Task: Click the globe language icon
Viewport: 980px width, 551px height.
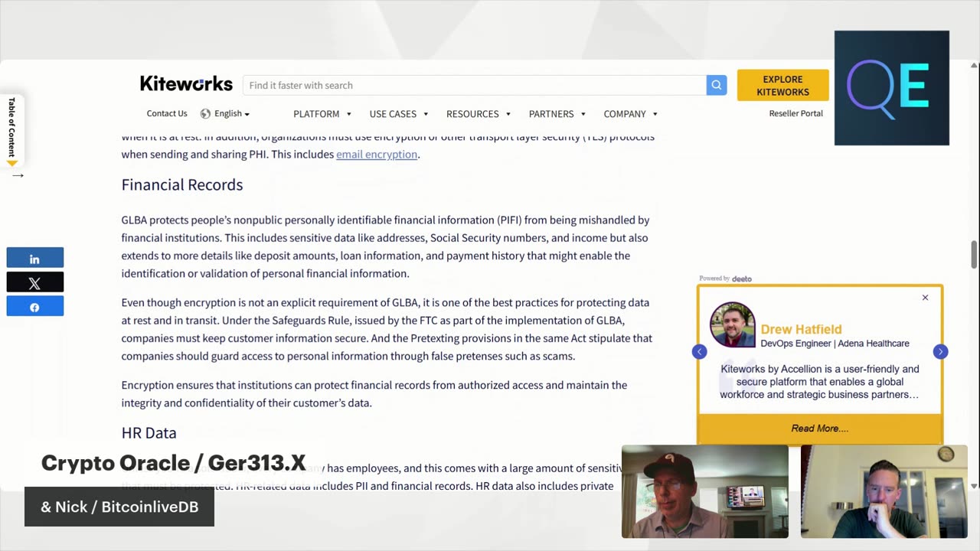Action: point(205,113)
